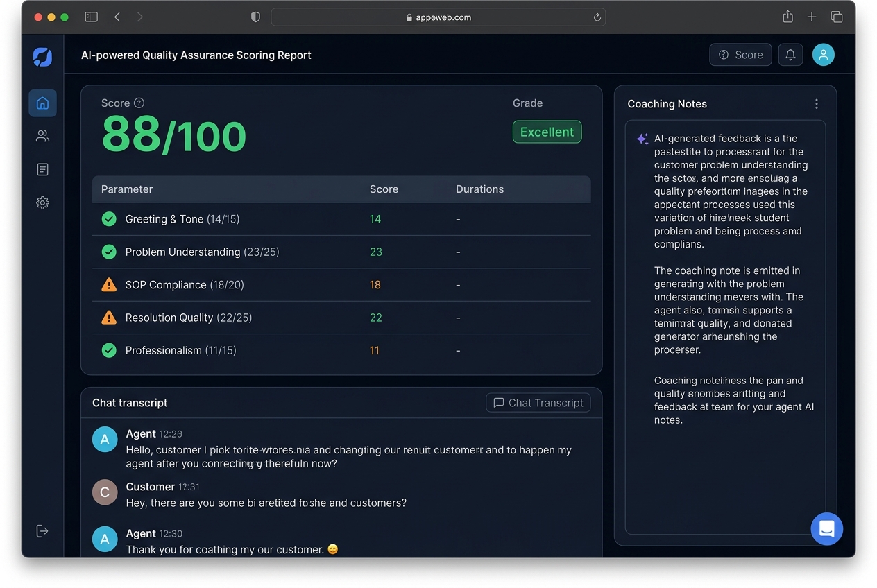Click the logout icon in sidebar

(42, 531)
